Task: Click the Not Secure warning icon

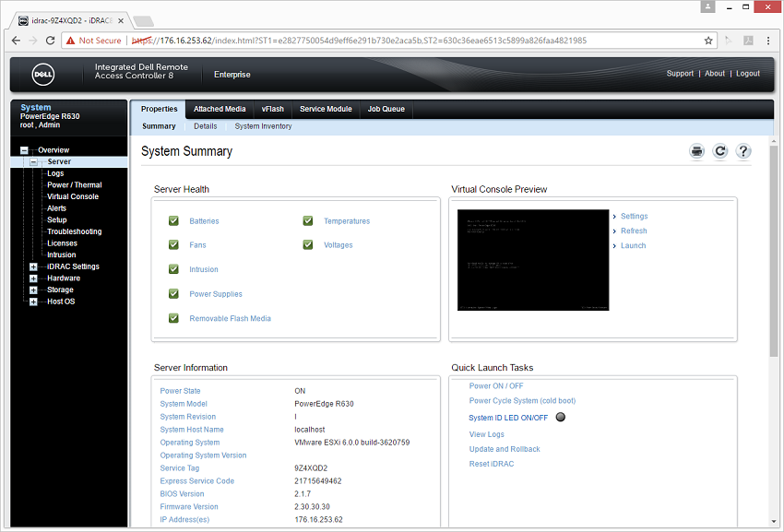Action: (70, 41)
